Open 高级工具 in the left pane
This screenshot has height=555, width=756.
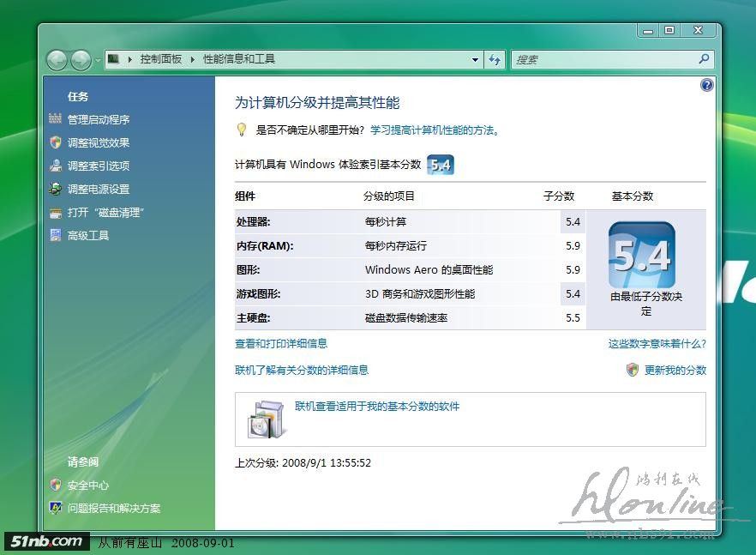[88, 236]
